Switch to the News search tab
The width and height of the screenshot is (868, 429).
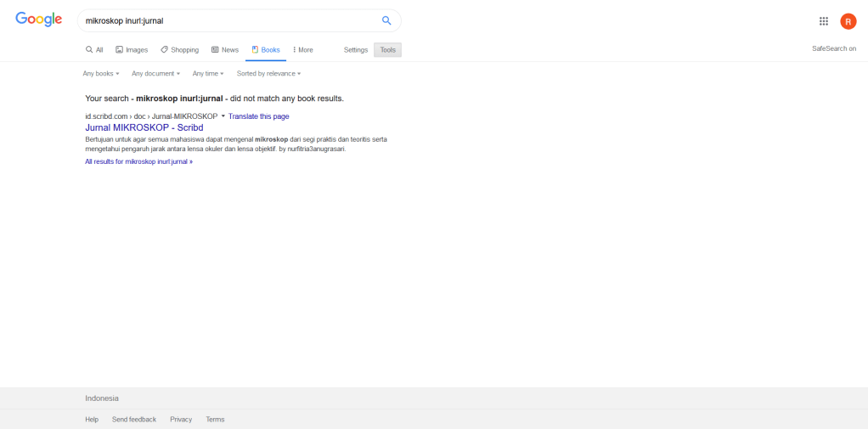point(225,50)
